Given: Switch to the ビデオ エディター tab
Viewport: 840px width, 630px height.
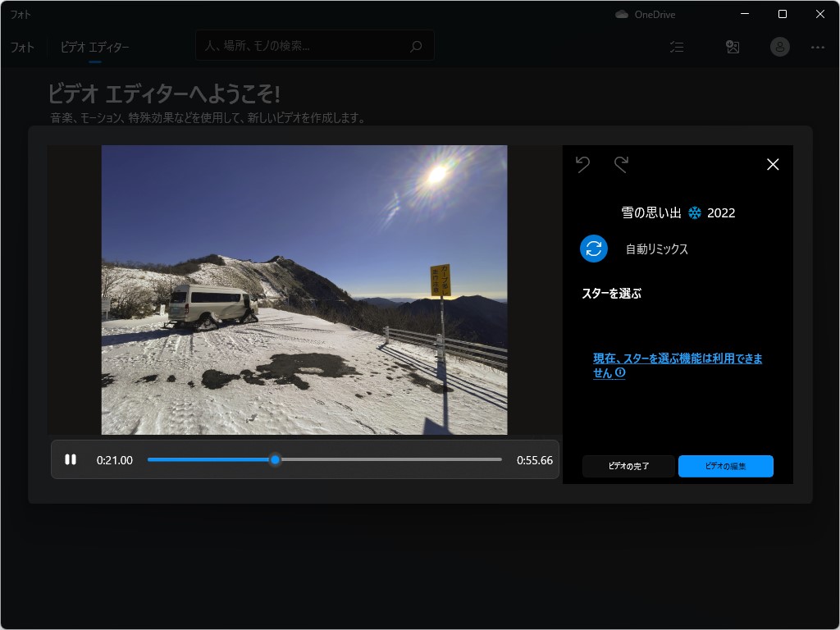Looking at the screenshot, I should coord(93,48).
